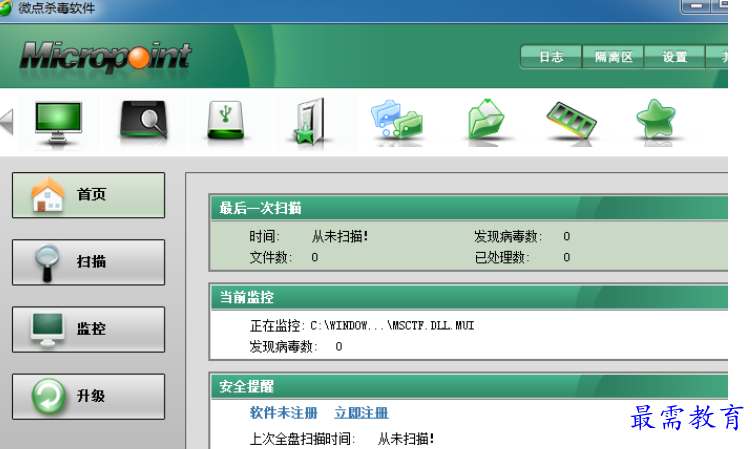Click the 从未扫描! value next to 时间
This screenshot has height=449, width=752.
click(x=340, y=236)
